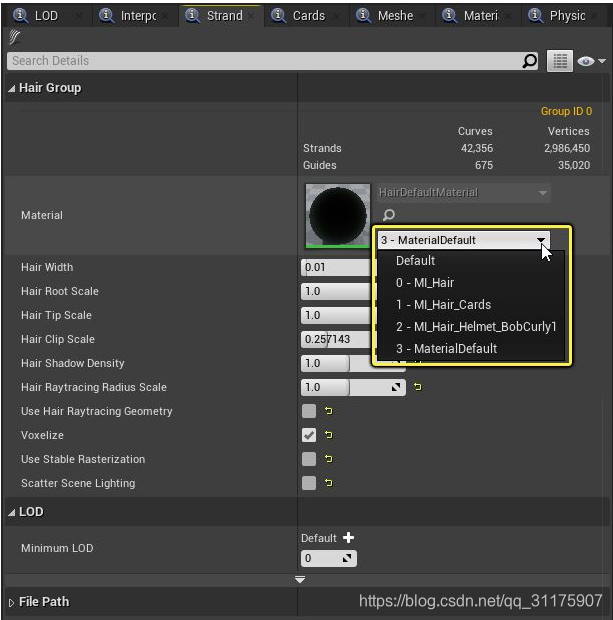
Task: Click the search magnifier icon in Search Details
Action: pos(530,61)
